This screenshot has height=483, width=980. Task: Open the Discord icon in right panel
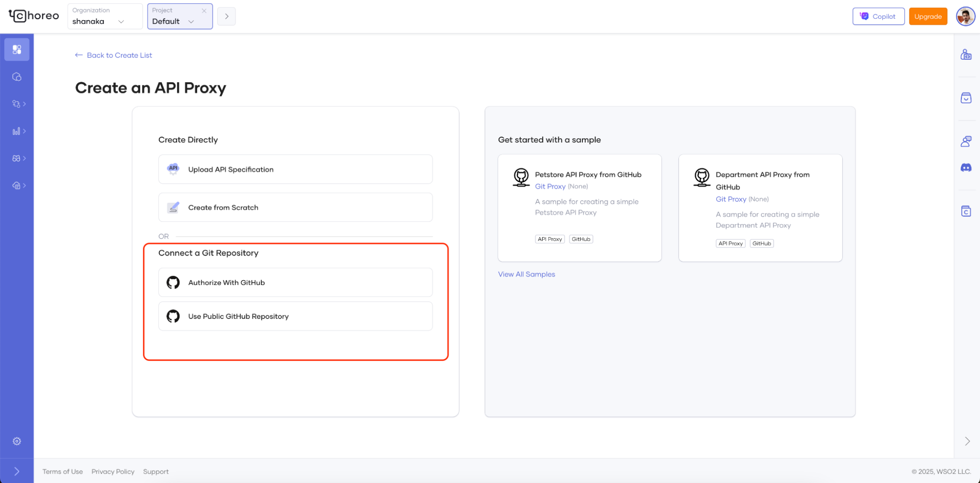(966, 168)
